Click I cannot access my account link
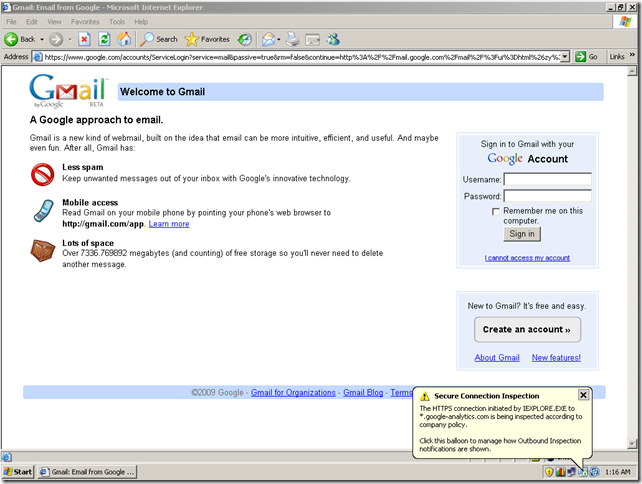642x484 pixels. coord(527,258)
